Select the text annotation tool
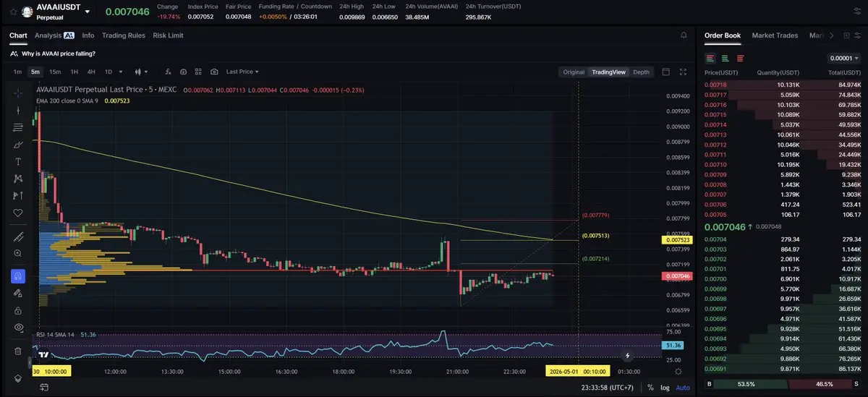Screen dimensions: 868x397 click(x=18, y=161)
